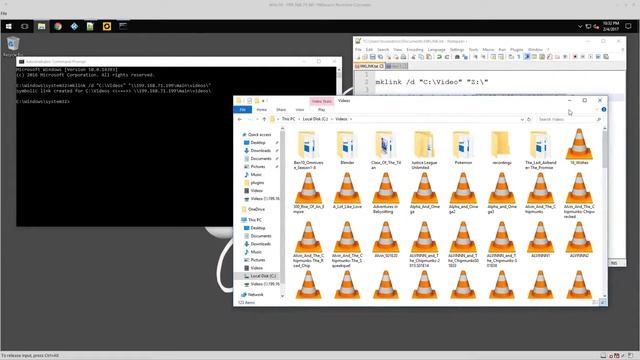
Task: Select the Blender folder
Action: tap(347, 149)
